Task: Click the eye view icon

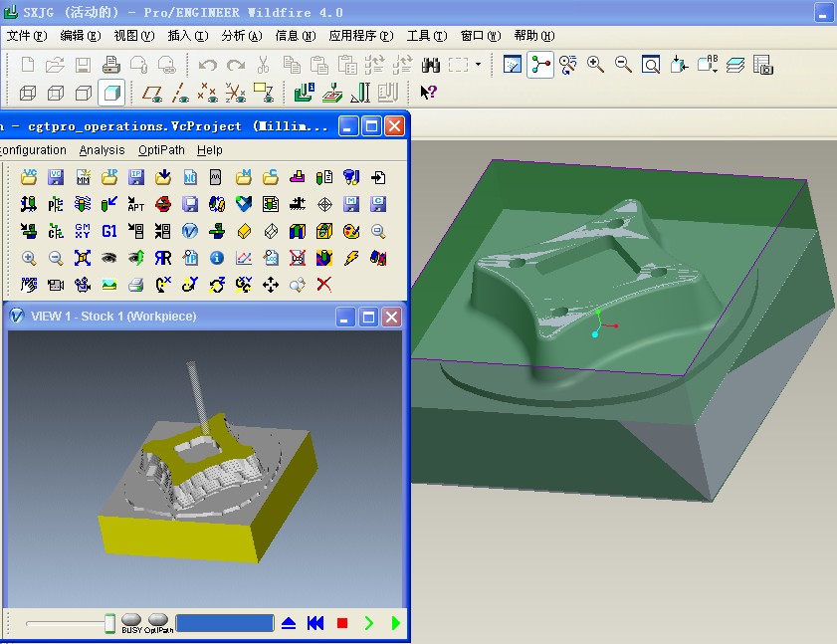Action: [x=108, y=258]
